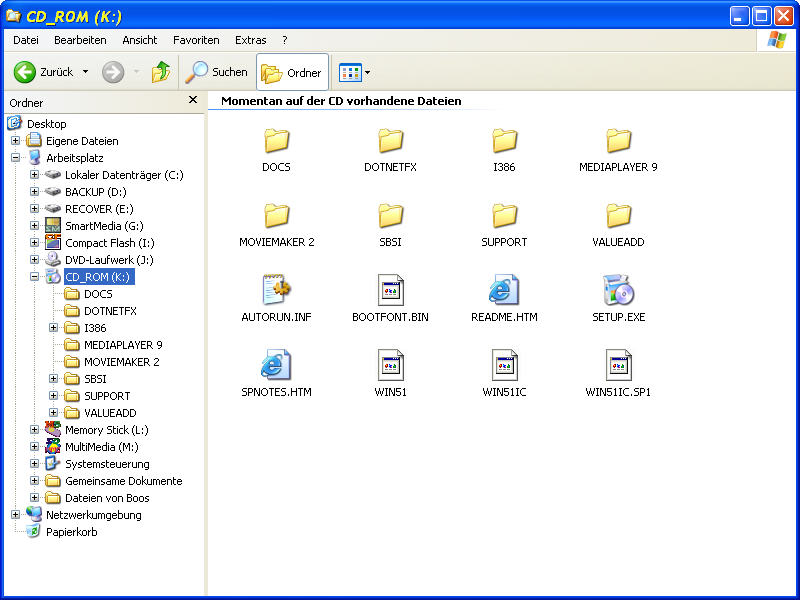
Task: Select DOCS in the folder tree
Action: (x=98, y=294)
